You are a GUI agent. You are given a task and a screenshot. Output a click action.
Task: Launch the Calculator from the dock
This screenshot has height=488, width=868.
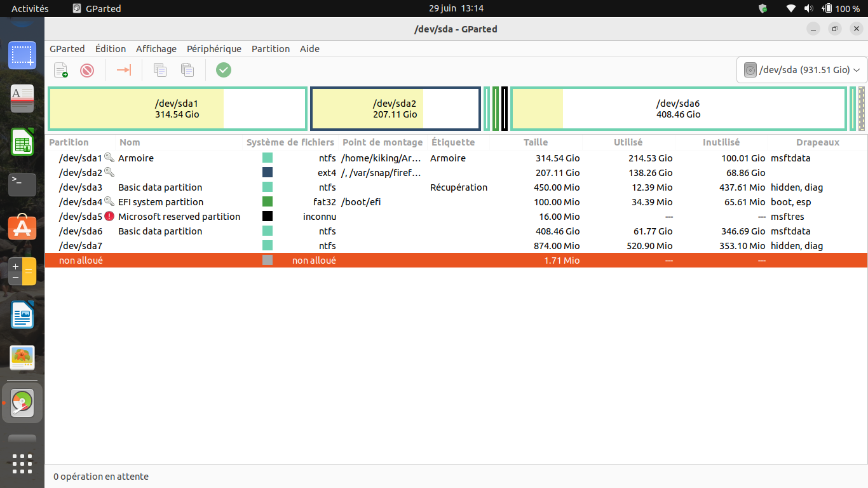(22, 271)
